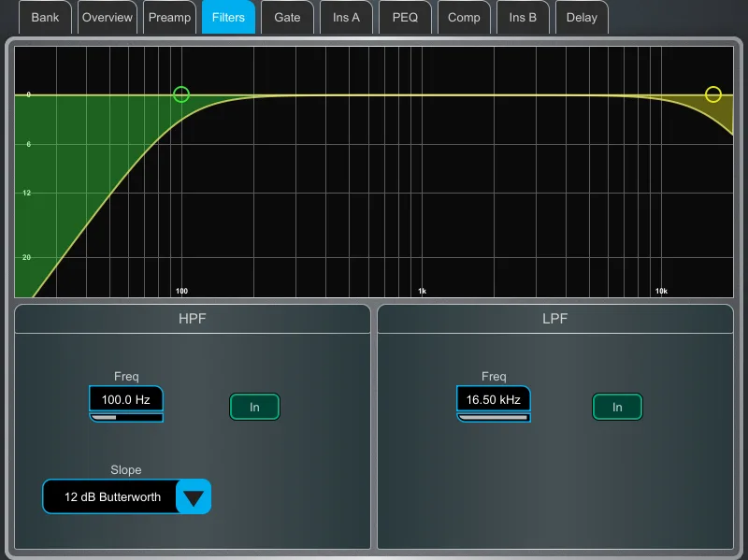Click the 100 frequency axis label
The width and height of the screenshot is (748, 560).
181,291
